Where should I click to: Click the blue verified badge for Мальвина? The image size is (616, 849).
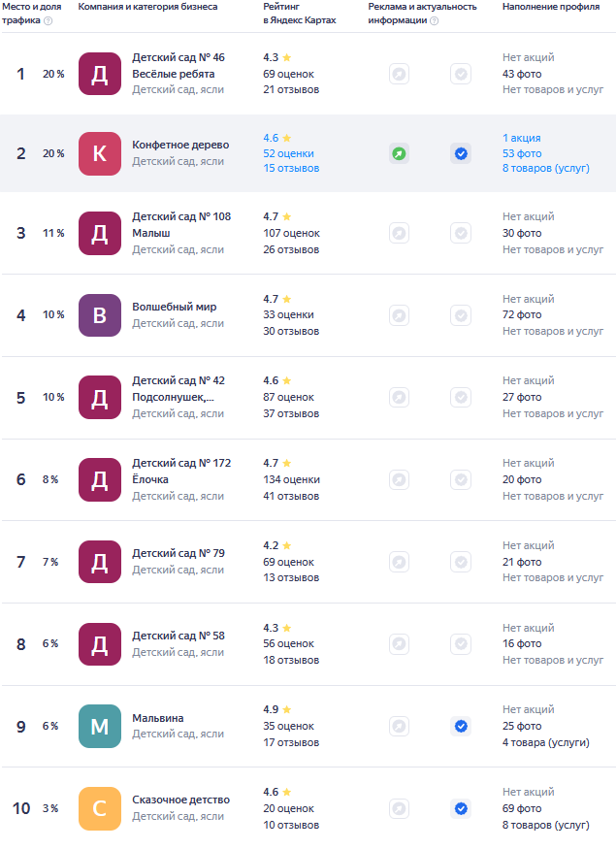click(461, 726)
